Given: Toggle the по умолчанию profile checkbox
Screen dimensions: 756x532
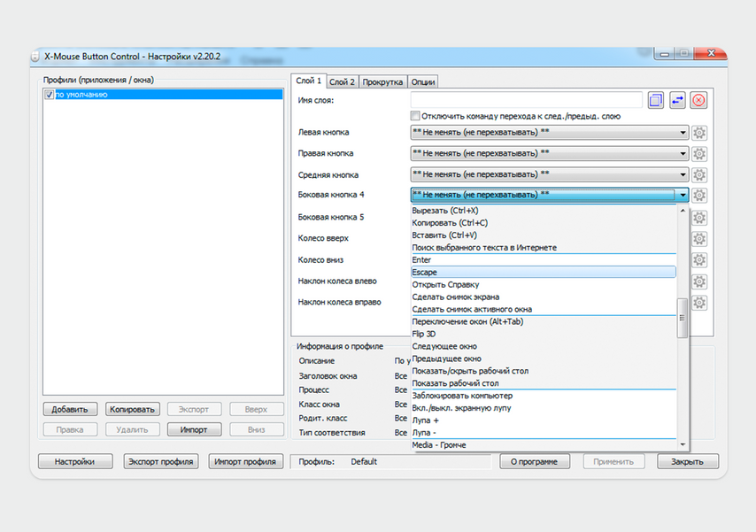Looking at the screenshot, I should [x=50, y=95].
